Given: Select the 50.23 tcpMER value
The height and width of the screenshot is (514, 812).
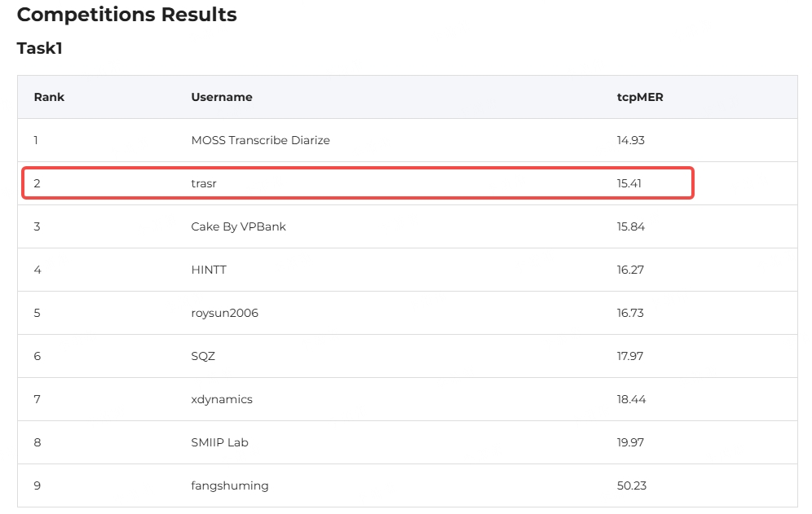Looking at the screenshot, I should 632,485.
